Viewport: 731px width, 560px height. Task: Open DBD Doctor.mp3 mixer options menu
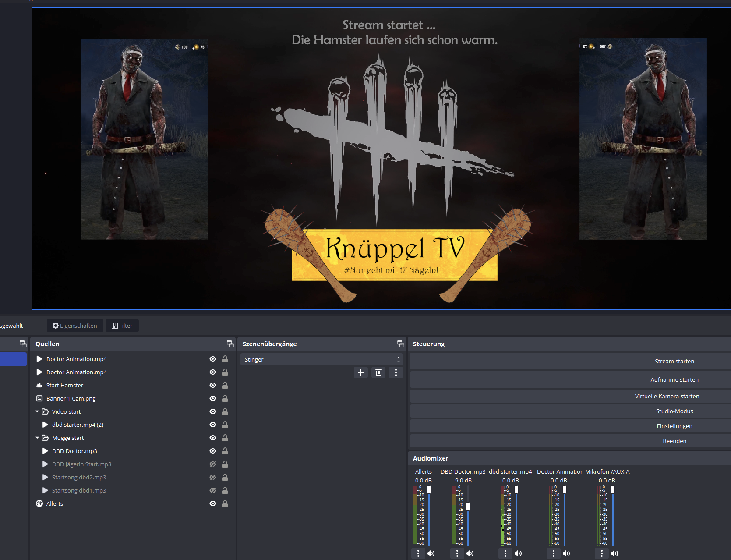point(457,553)
